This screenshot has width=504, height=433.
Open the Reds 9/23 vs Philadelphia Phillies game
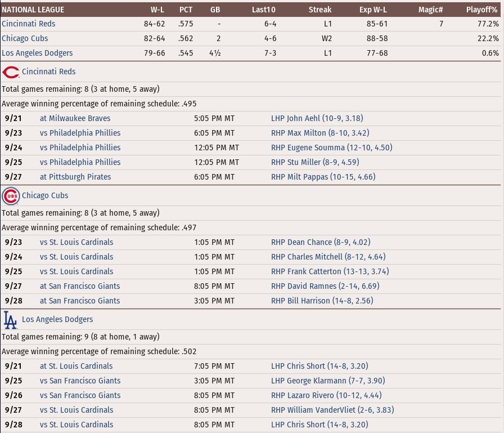coord(80,133)
